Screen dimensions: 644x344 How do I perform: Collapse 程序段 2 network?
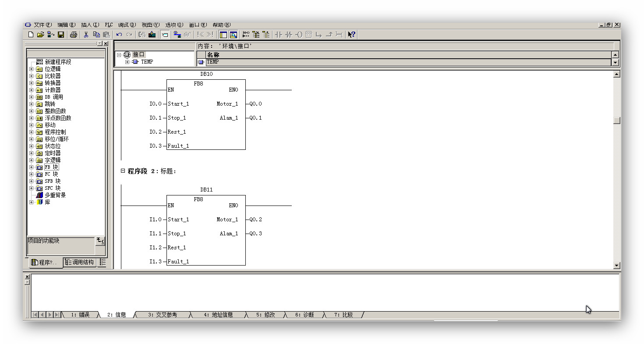123,171
